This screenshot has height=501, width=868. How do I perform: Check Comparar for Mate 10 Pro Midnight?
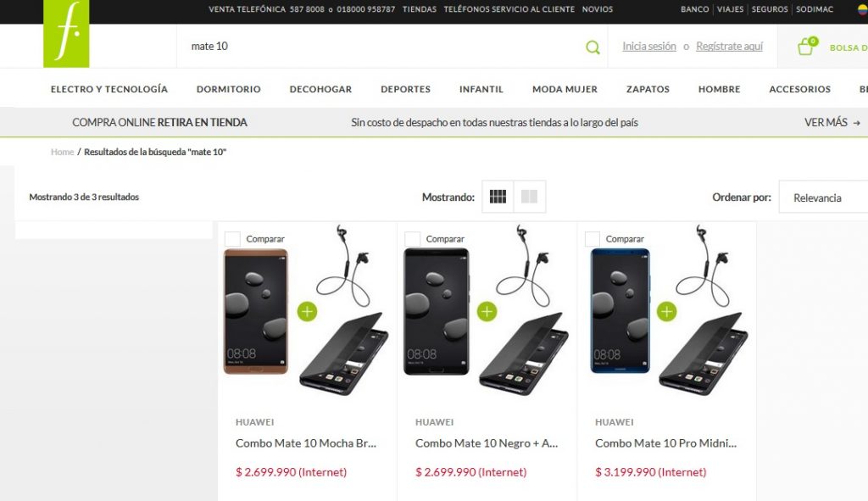[x=593, y=239]
